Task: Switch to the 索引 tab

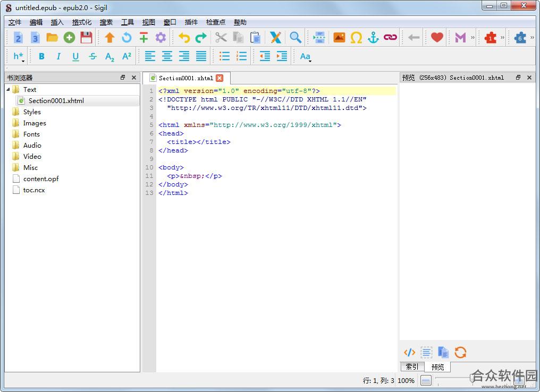Action: (412, 367)
